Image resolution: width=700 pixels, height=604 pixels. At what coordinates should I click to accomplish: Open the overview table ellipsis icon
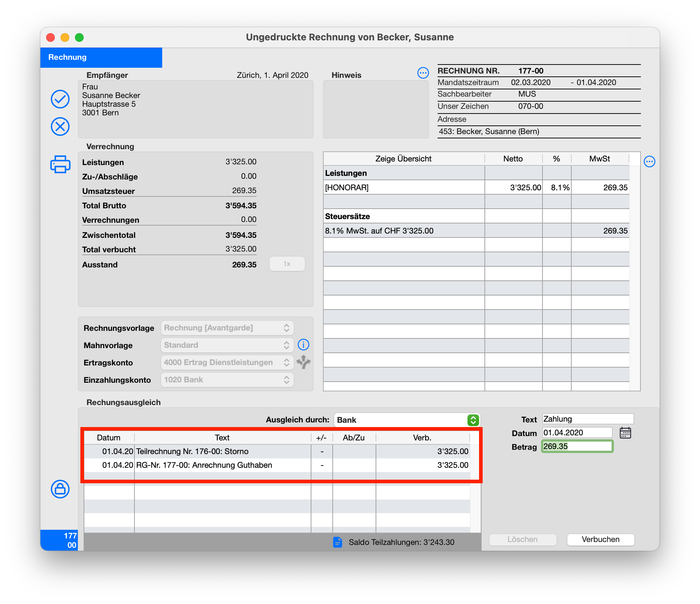[x=650, y=161]
